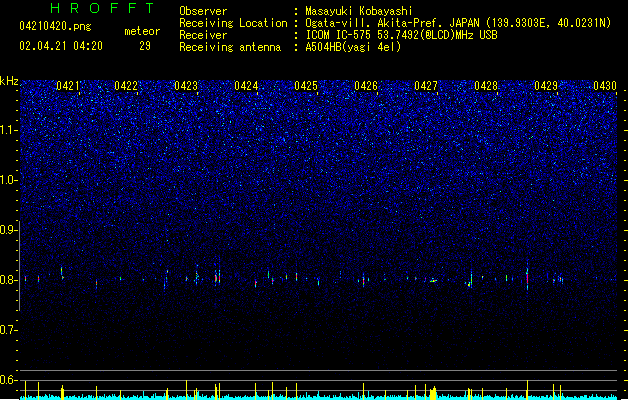Click the kHz axis unit label

coord(9,81)
